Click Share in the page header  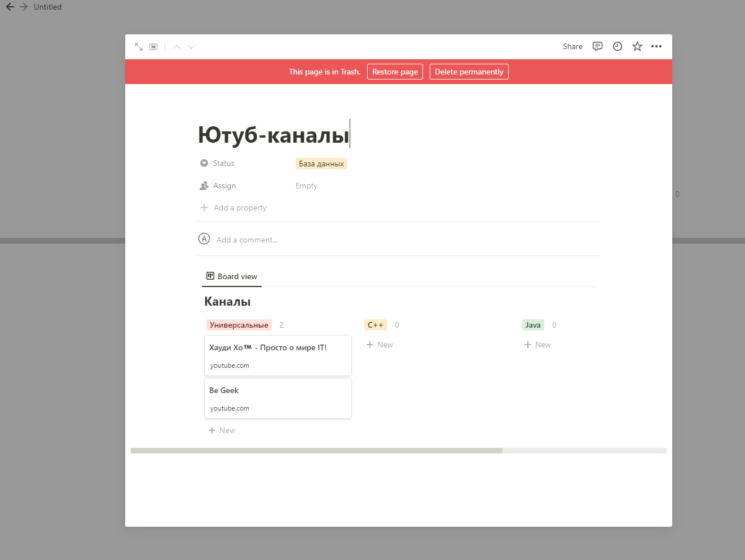point(572,46)
